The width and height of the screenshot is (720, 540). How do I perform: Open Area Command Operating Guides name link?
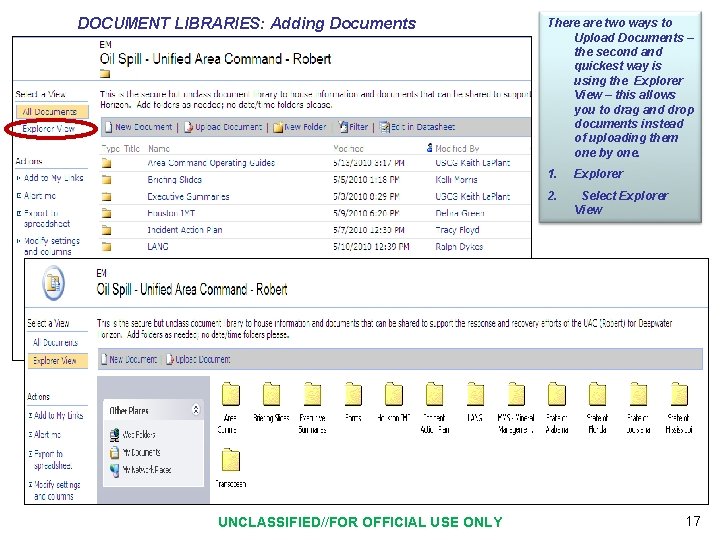tap(211, 163)
